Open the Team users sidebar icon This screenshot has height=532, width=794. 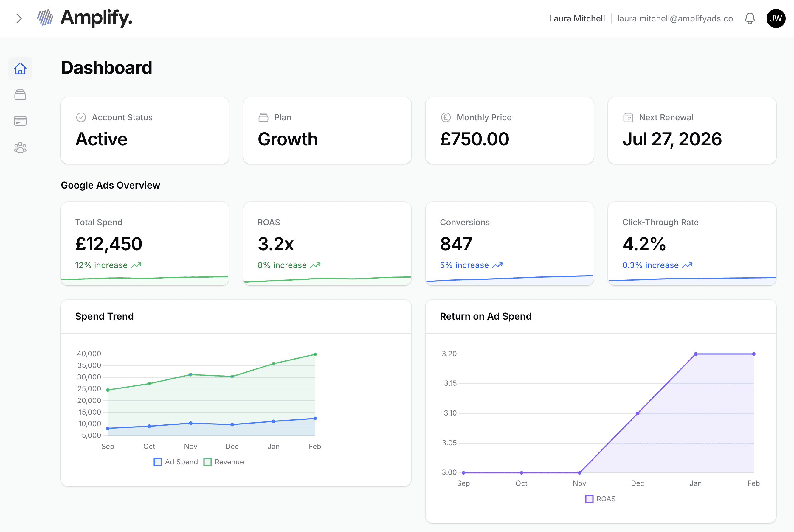20,147
